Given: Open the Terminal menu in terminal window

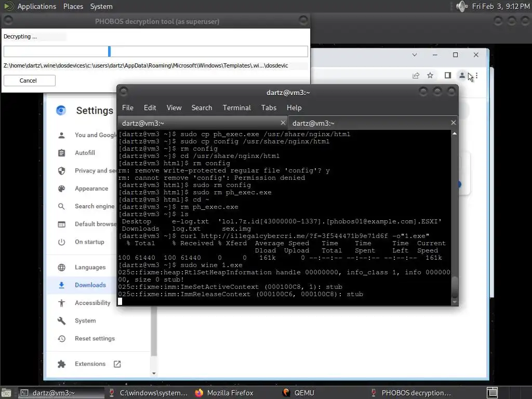Looking at the screenshot, I should (236, 108).
